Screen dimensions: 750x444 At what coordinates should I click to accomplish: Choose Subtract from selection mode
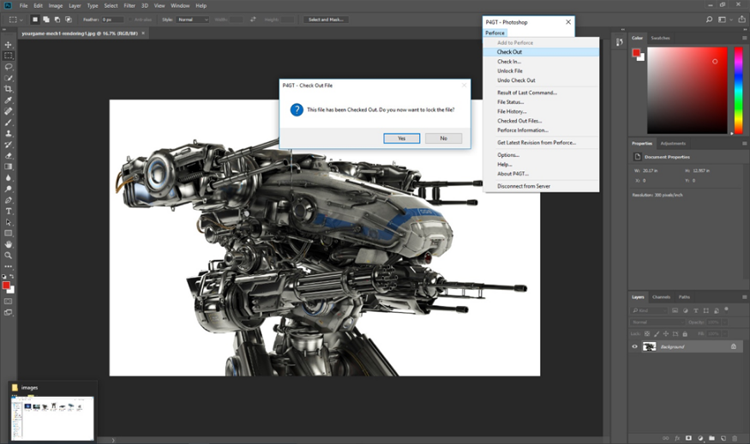tap(57, 20)
